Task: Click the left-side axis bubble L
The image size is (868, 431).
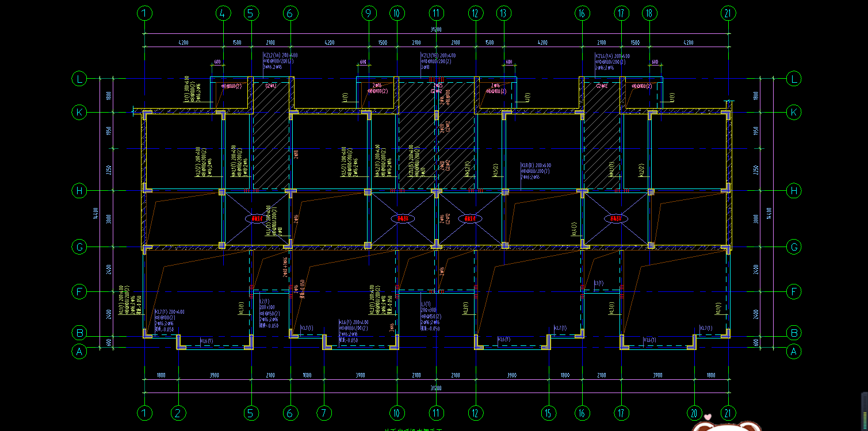Action: click(x=79, y=79)
